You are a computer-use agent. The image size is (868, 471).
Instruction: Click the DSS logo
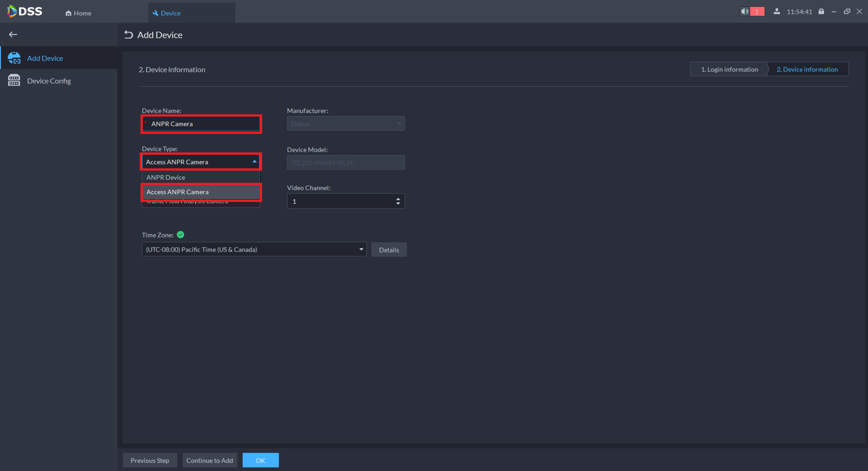click(x=25, y=11)
